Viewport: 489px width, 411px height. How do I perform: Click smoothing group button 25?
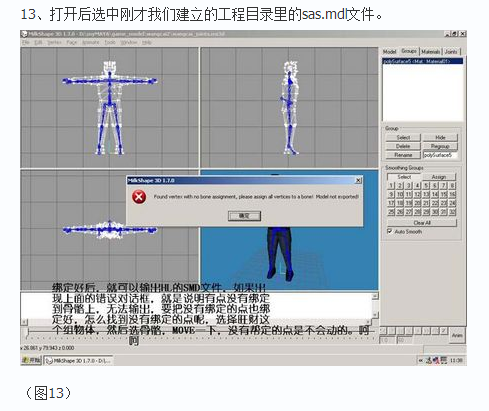click(x=391, y=212)
